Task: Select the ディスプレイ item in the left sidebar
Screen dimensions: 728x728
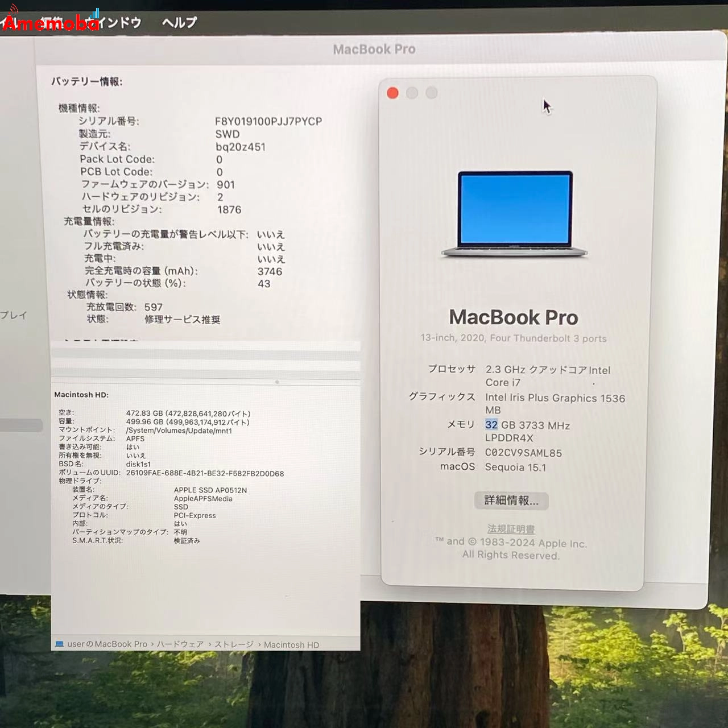Action: [x=14, y=316]
